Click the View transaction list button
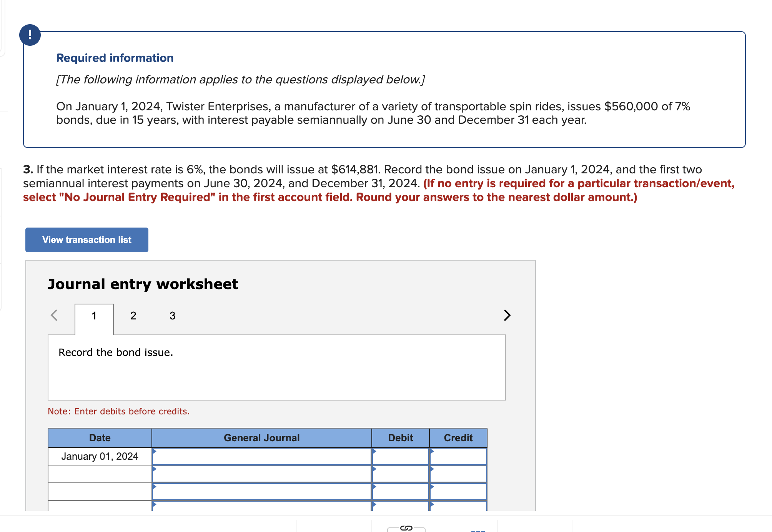 coord(87,239)
